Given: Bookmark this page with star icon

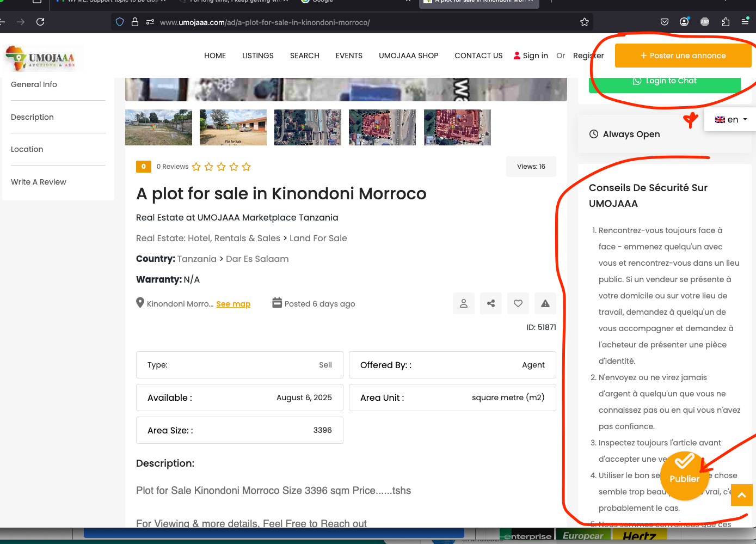Looking at the screenshot, I should click(585, 22).
